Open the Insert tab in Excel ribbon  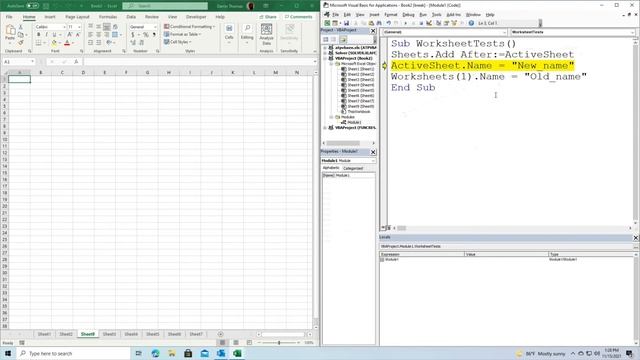49,17
